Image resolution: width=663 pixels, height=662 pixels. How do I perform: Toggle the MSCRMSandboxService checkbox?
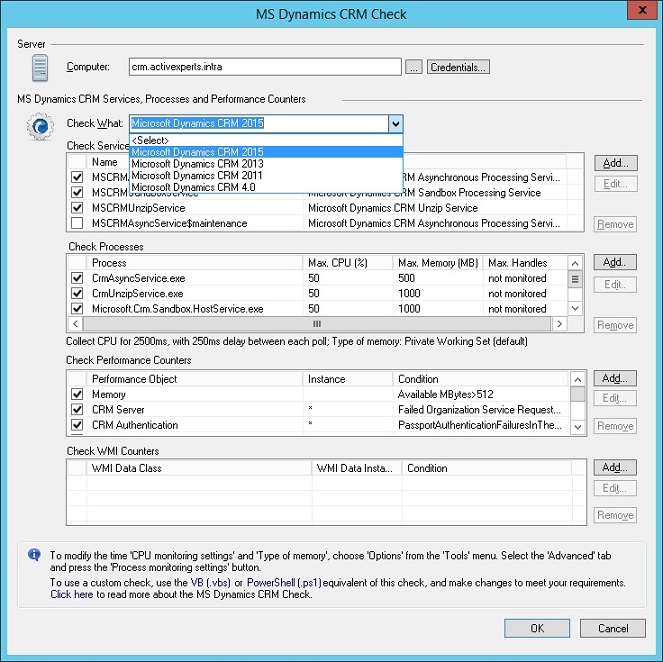point(77,192)
